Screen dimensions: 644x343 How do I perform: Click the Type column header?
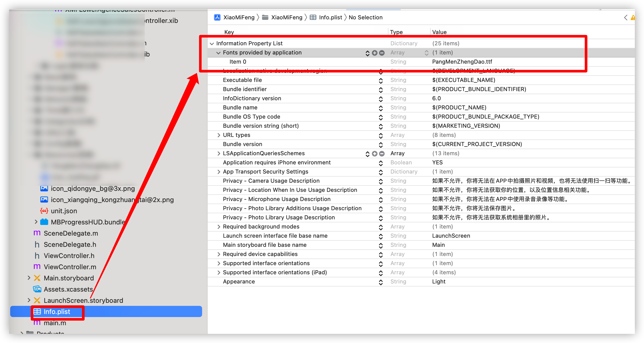(396, 32)
